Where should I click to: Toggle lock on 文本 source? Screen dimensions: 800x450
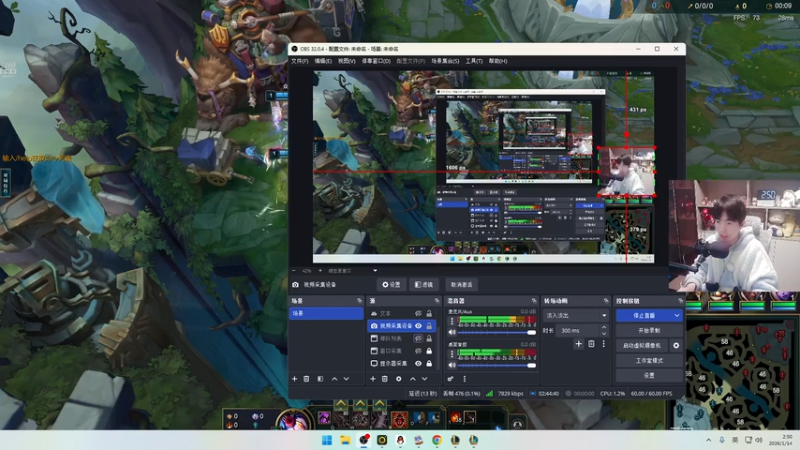tap(429, 313)
